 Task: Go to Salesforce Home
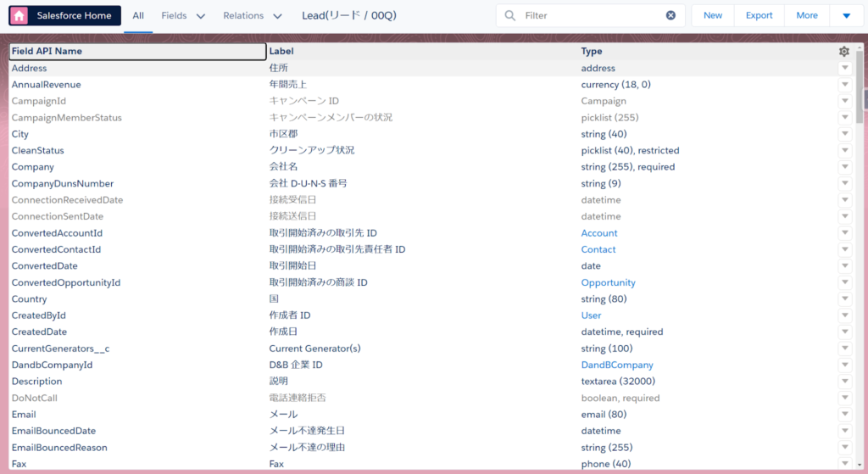[64, 15]
